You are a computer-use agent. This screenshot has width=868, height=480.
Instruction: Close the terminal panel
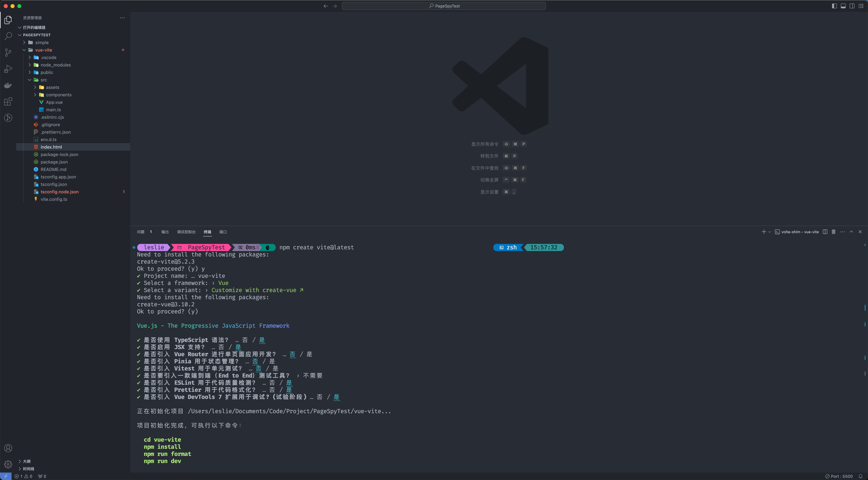click(x=860, y=232)
